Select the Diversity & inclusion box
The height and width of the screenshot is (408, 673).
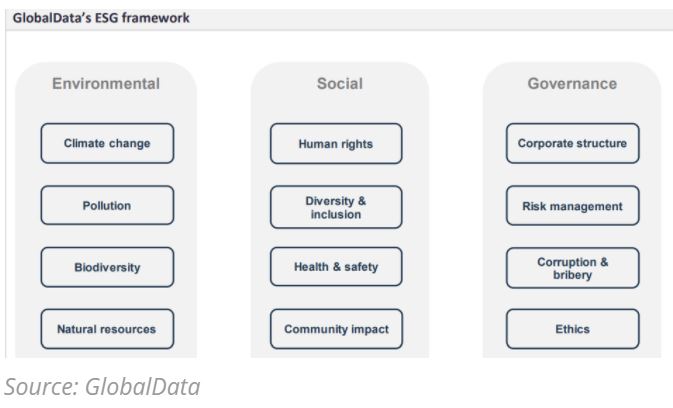tap(336, 206)
